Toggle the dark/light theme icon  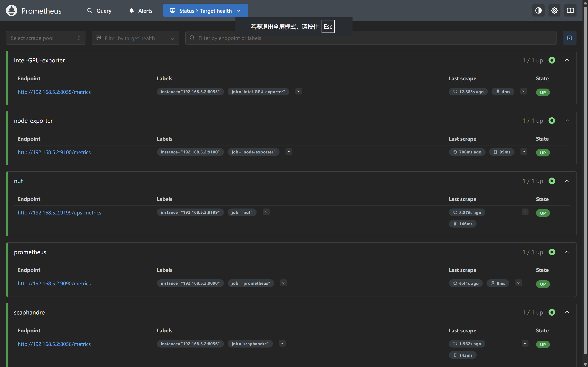538,11
